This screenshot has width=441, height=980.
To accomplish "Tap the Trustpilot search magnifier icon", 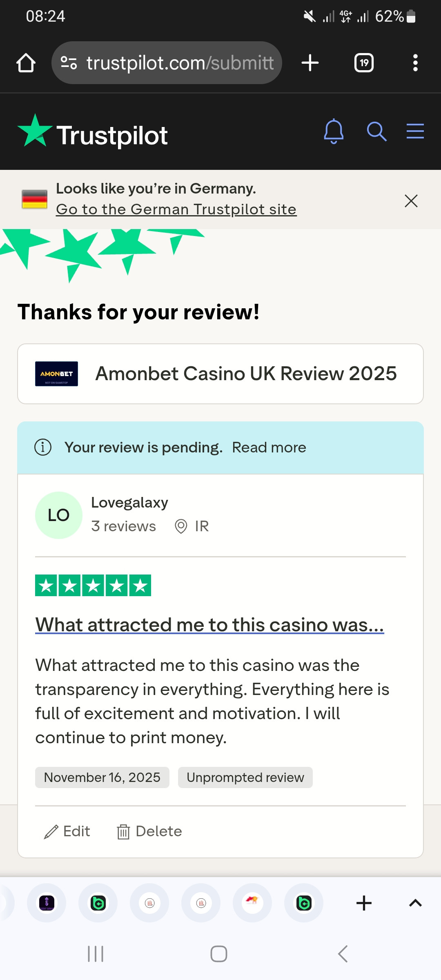I will (376, 131).
